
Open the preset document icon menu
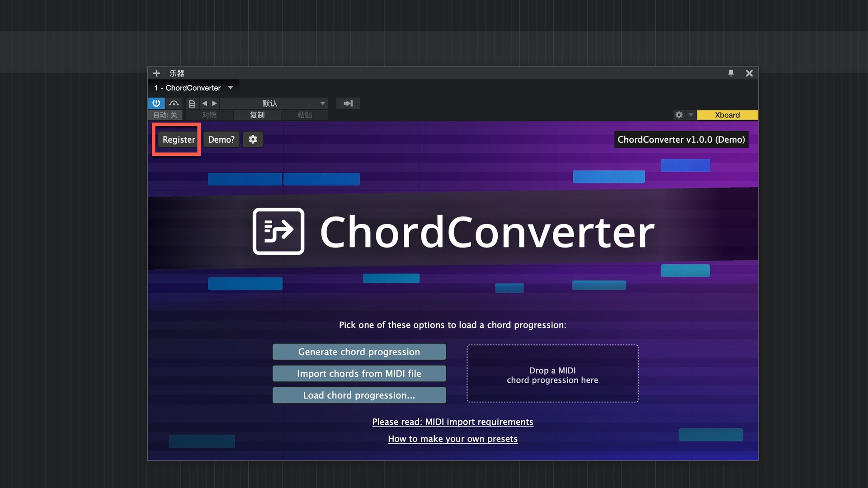click(x=192, y=103)
